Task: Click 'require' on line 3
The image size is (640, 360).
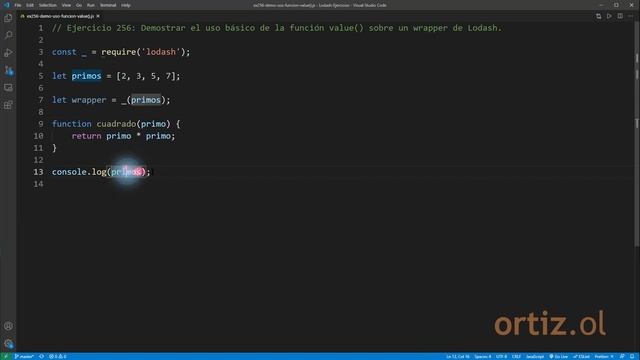Action: [x=118, y=52]
